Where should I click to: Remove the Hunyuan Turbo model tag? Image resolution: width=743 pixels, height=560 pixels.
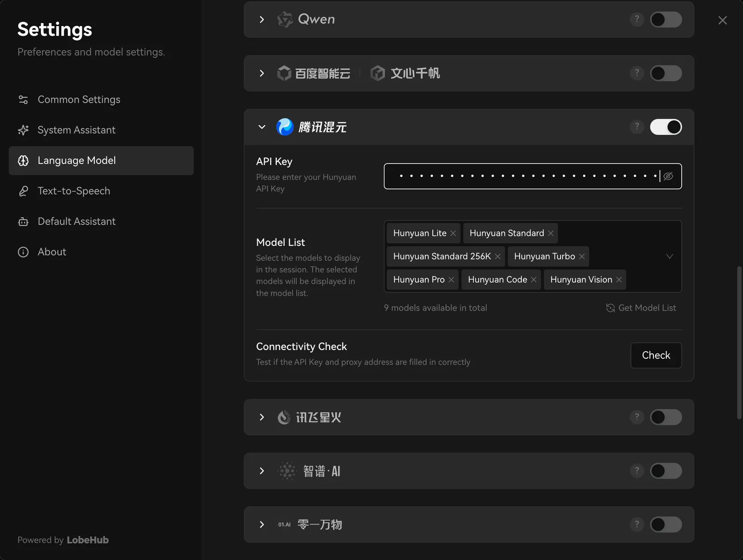[x=582, y=256]
